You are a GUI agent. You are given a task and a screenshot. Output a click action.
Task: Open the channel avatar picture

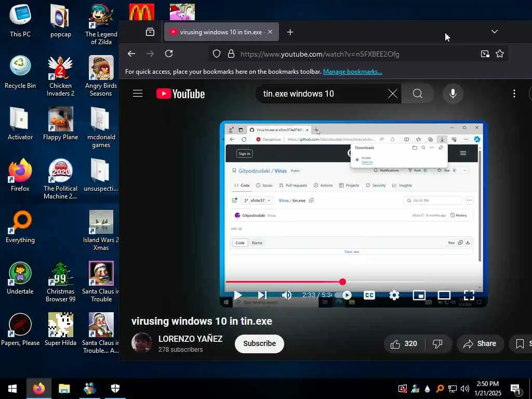pyautogui.click(x=141, y=343)
